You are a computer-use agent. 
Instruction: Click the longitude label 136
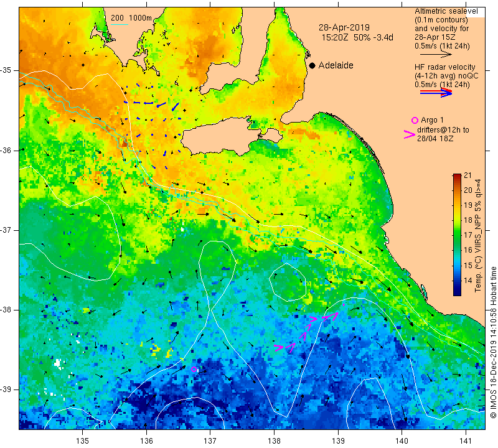pos(146,441)
